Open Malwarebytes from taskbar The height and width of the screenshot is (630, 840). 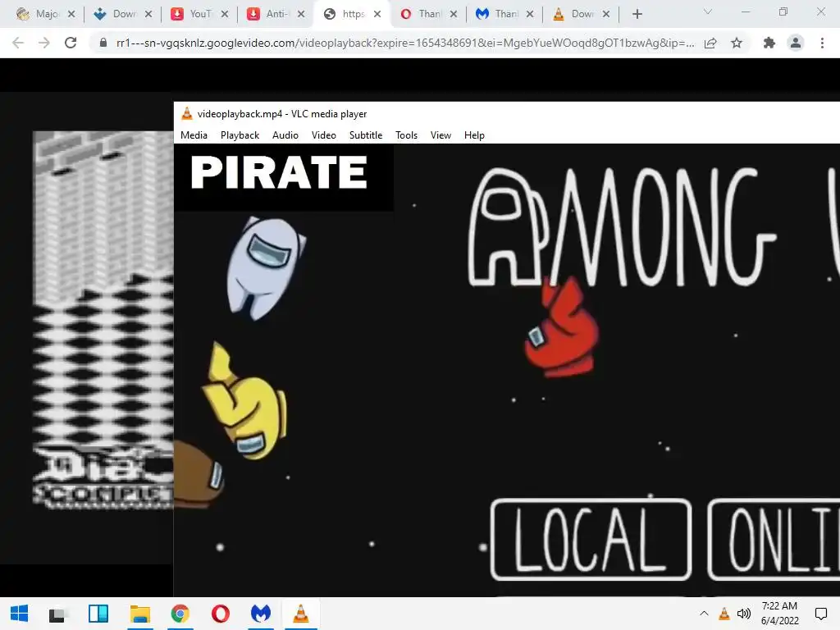coord(261,614)
